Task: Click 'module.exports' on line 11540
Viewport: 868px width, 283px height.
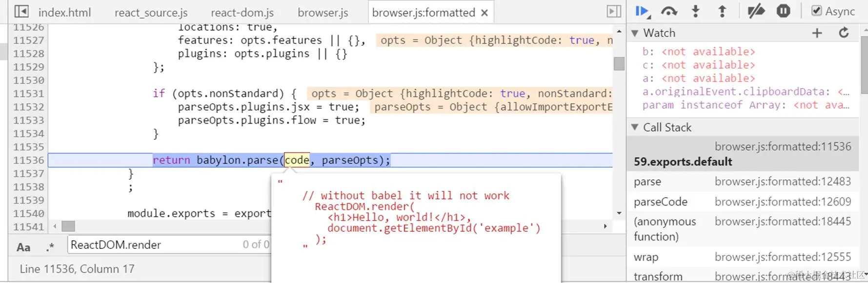Action: [171, 213]
